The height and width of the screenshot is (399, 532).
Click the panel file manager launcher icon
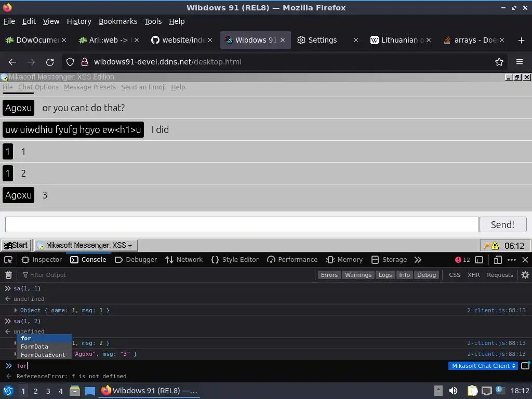coord(75,391)
